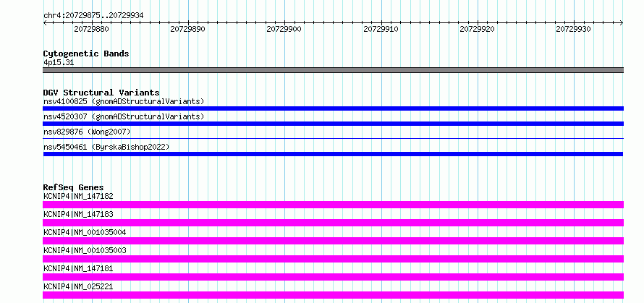
Task: Click the 4p15.31 cytogenetic band bar
Action: pyautogui.click(x=333, y=70)
